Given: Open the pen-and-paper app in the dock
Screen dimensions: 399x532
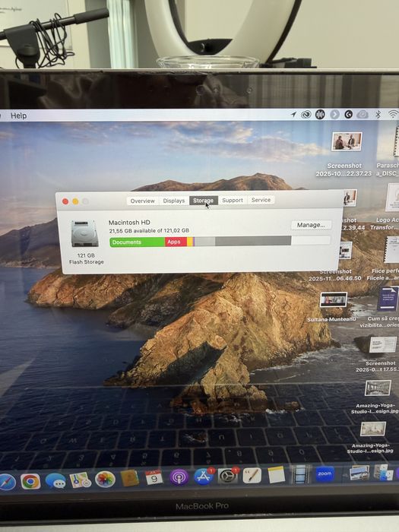Looking at the screenshot, I should coord(252,475).
